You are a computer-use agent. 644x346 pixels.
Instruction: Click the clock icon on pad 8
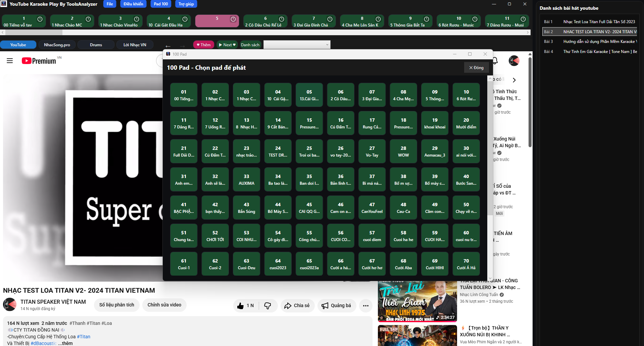(x=378, y=19)
